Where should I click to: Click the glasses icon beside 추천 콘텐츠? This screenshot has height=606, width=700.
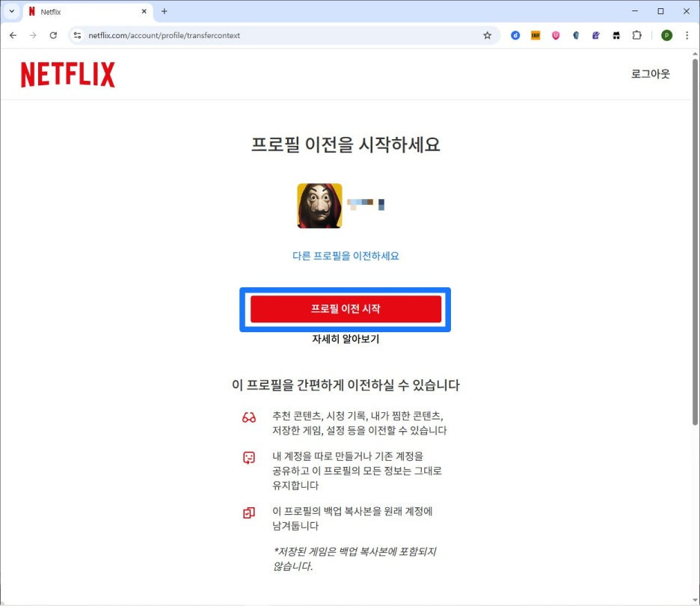[248, 418]
